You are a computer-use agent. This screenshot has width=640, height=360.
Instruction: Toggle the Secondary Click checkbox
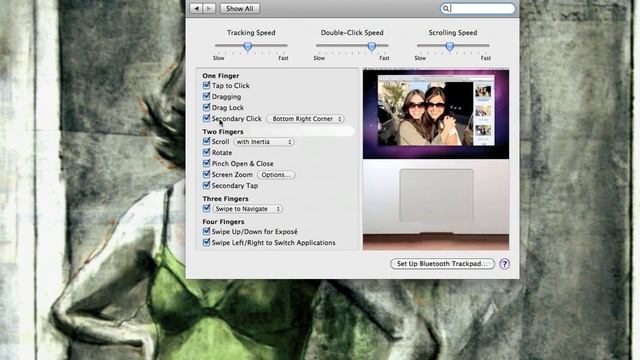point(206,118)
